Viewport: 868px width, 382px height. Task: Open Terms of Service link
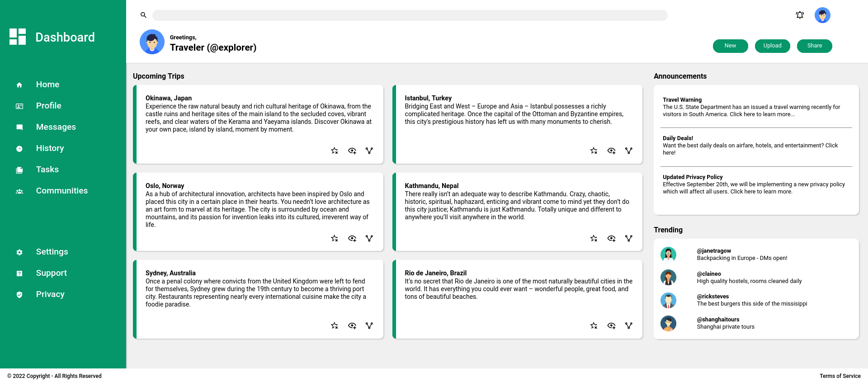pyautogui.click(x=840, y=376)
